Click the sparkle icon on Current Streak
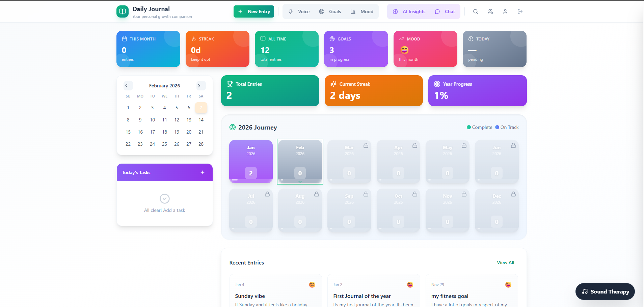644x307 pixels. coord(333,84)
